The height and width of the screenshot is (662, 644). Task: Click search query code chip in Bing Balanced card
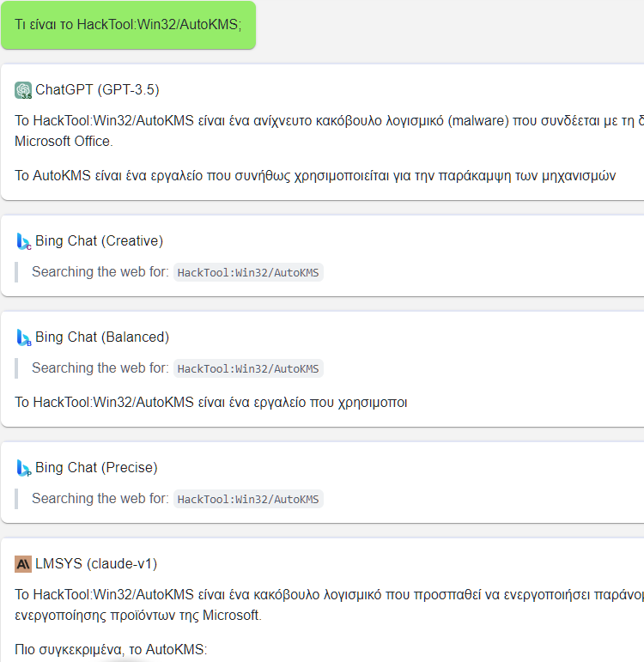[x=248, y=368]
